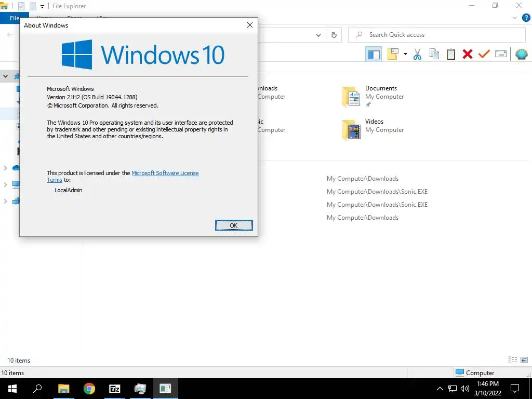Open the volume speaker icon in tray

pyautogui.click(x=465, y=389)
